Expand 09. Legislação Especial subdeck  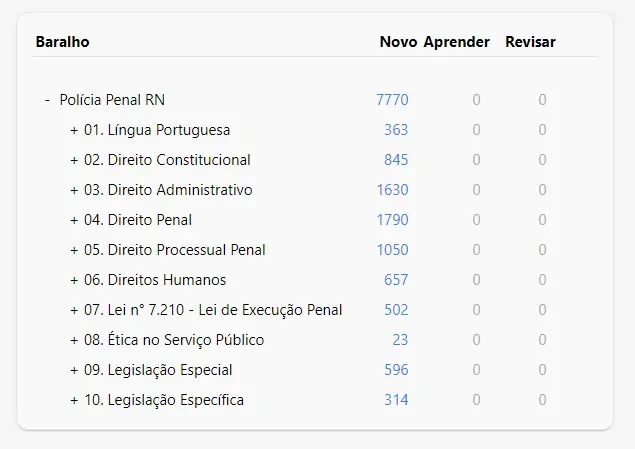click(74, 370)
